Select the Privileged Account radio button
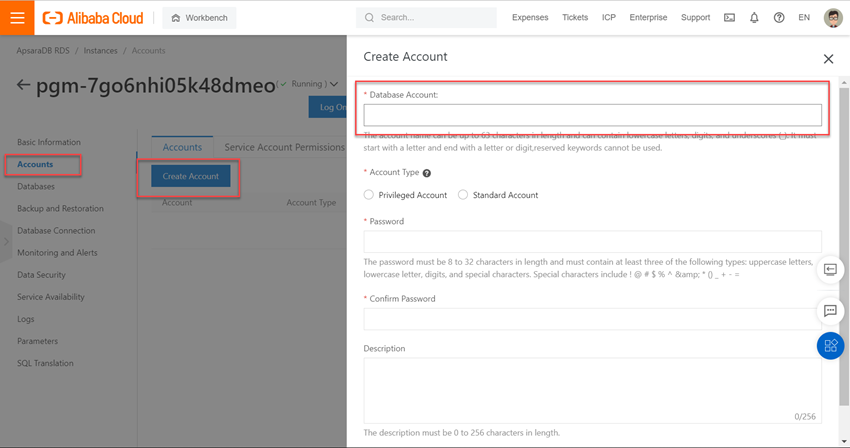 click(369, 195)
